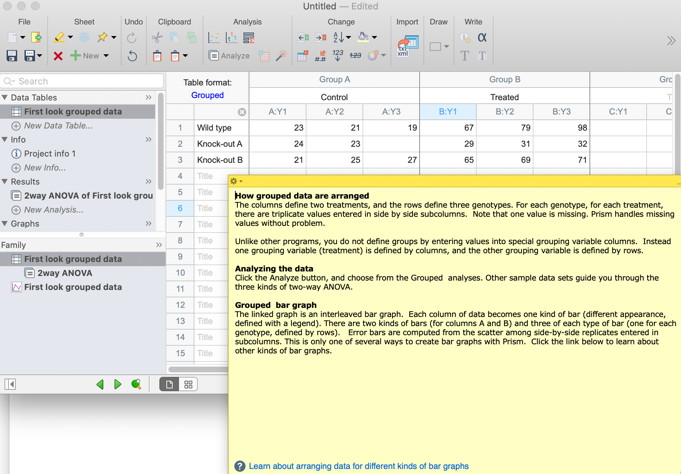The width and height of the screenshot is (681, 474).
Task: Click the info constant Write icon
Action: pos(465,38)
